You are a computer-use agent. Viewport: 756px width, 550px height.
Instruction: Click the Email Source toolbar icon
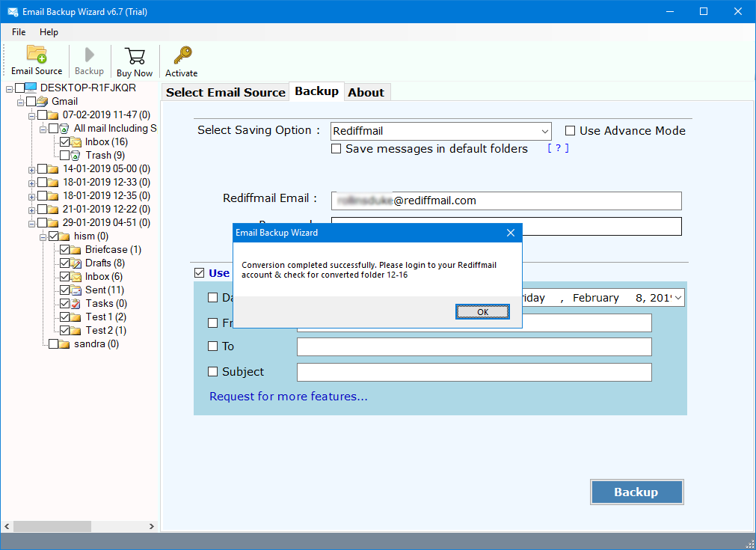pos(37,54)
